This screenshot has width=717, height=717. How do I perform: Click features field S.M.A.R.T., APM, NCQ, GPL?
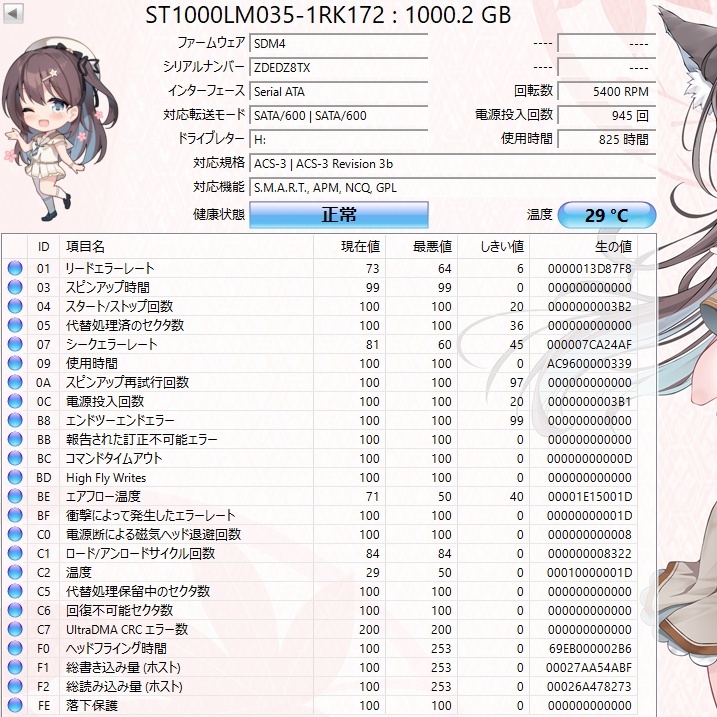(x=453, y=187)
